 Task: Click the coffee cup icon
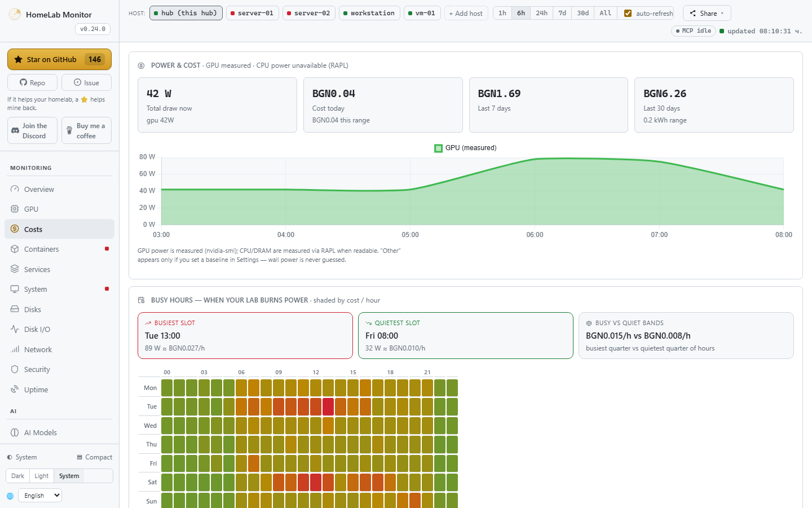pos(69,130)
